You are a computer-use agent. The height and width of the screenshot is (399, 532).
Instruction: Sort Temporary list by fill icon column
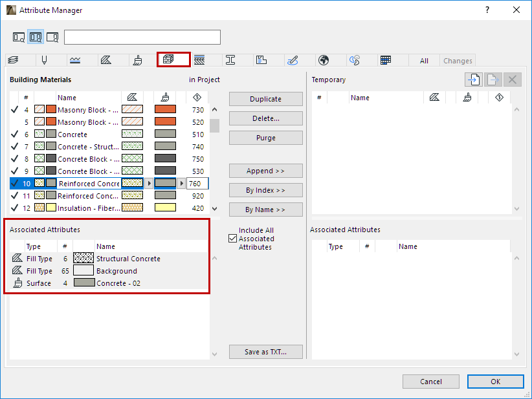[434, 98]
